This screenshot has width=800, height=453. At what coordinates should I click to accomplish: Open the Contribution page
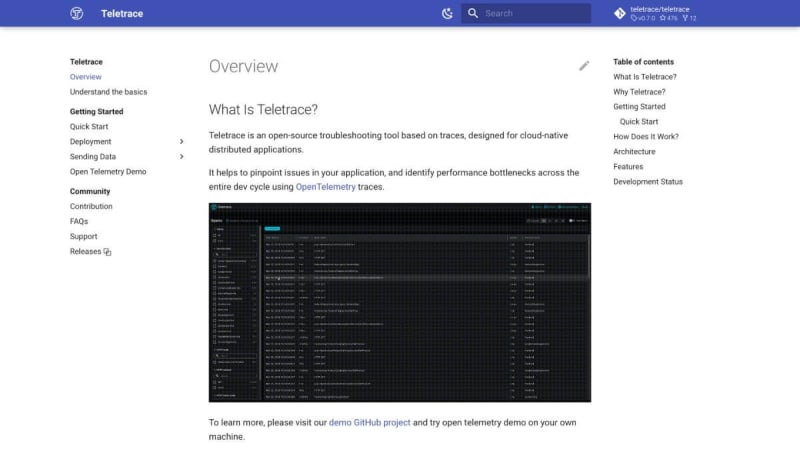[91, 206]
